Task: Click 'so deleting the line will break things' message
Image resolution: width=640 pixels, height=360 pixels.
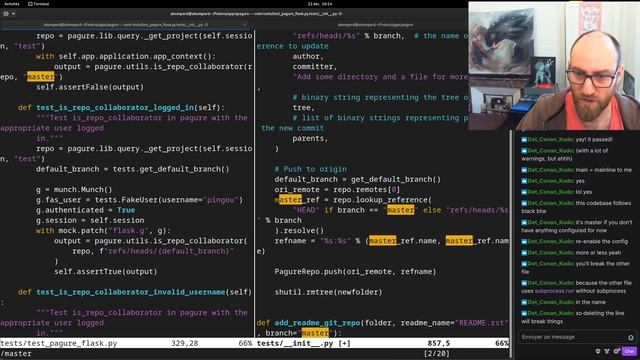Action: pyautogui.click(x=573, y=317)
